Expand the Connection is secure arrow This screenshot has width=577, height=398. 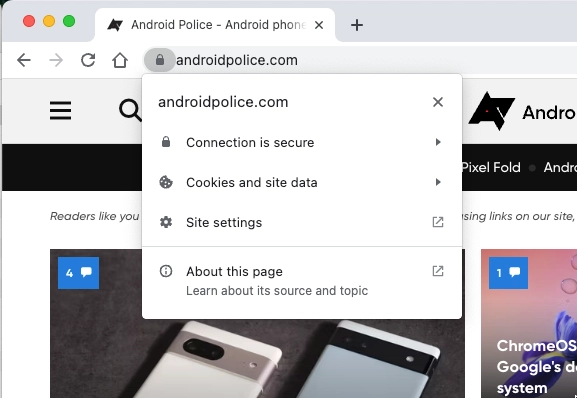(x=438, y=142)
